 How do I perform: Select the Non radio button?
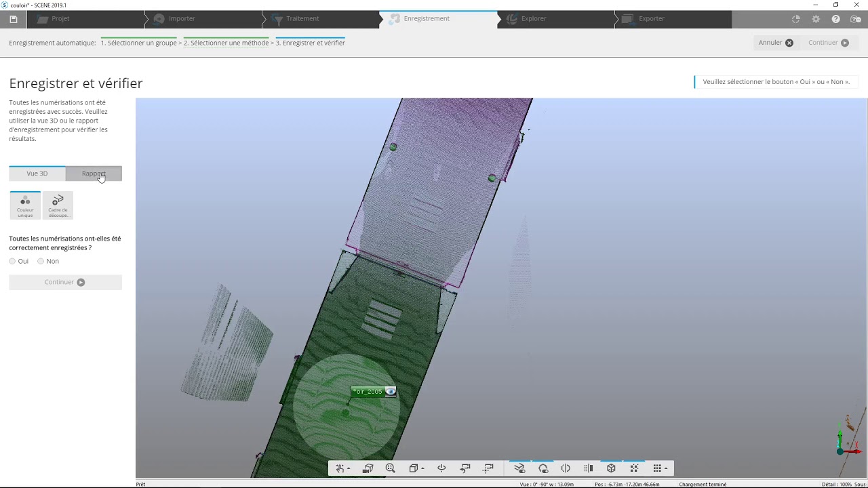tap(41, 261)
